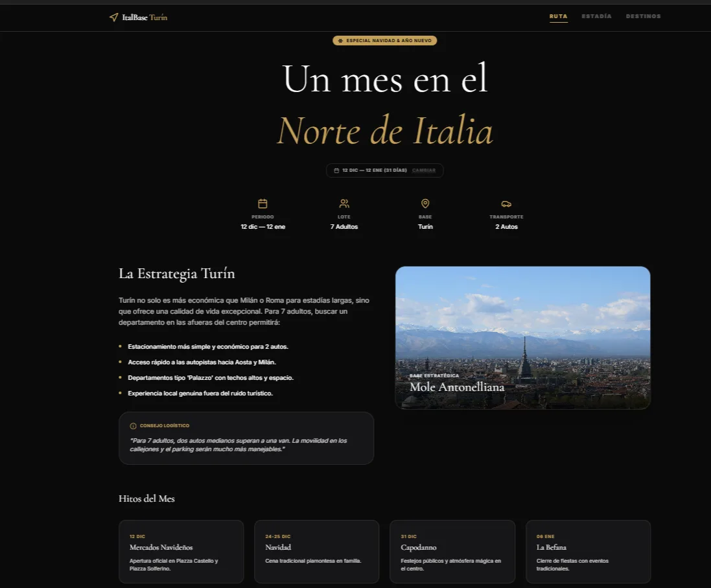This screenshot has width=711, height=588.
Task: Open the La Befana 06 Ene card
Action: 588,551
